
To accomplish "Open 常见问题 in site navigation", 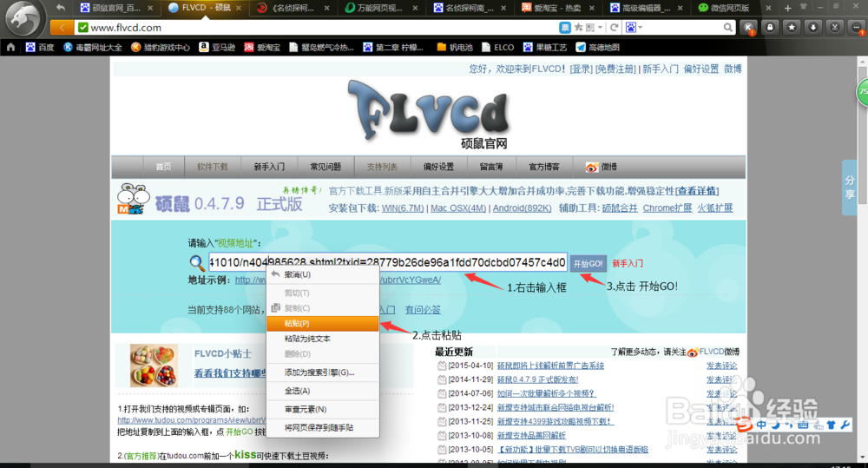I will 325,167.
